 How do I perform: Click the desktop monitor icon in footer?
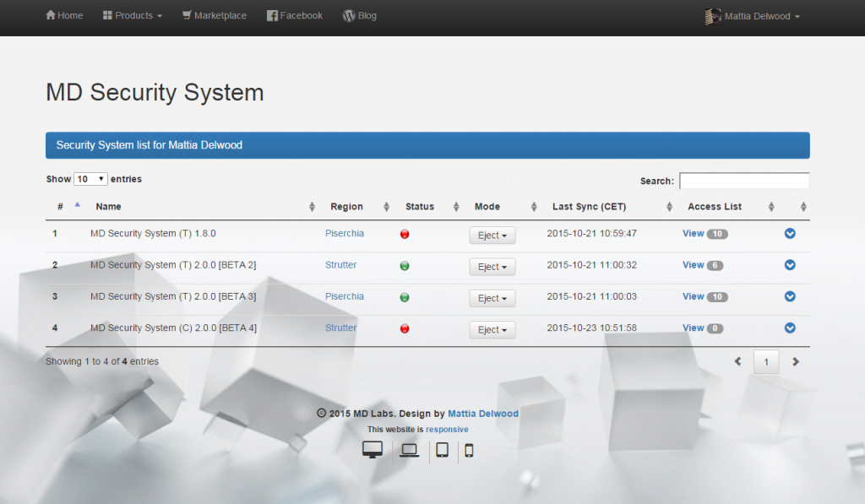[373, 450]
